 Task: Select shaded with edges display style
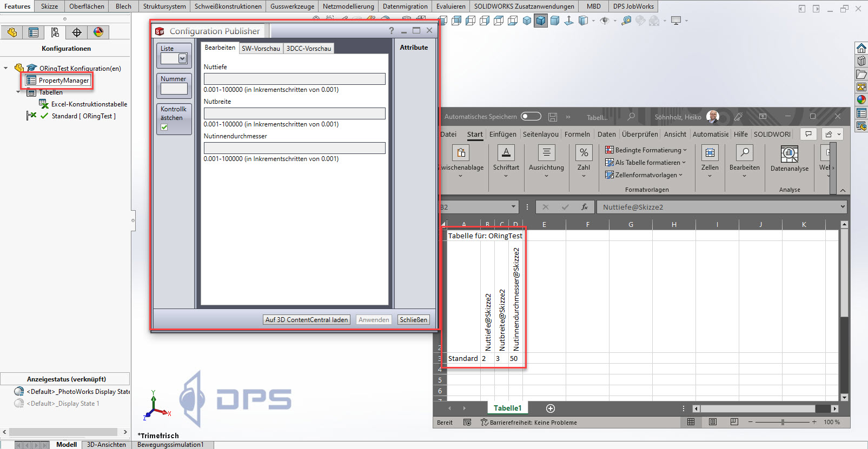[541, 21]
